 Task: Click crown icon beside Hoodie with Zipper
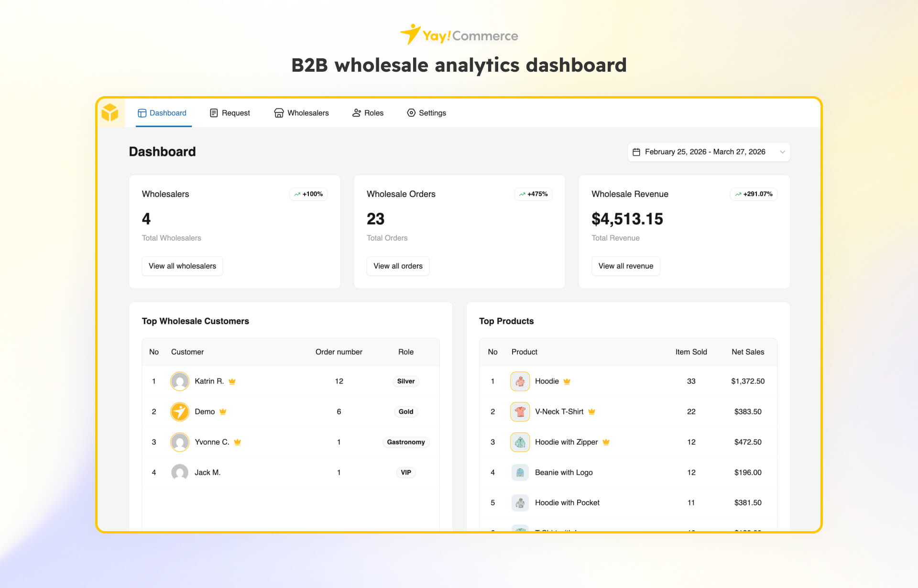(x=606, y=442)
